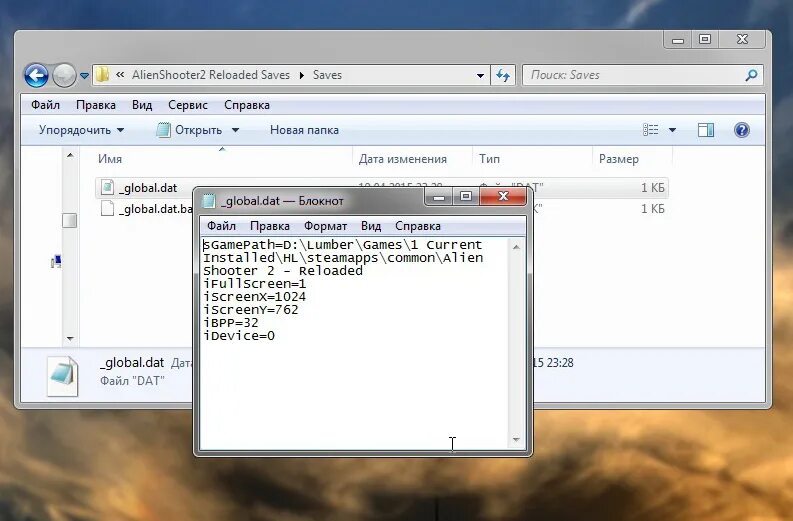The image size is (793, 521).
Task: Click Файл "DAT" label in details pane
Action: tap(132, 381)
